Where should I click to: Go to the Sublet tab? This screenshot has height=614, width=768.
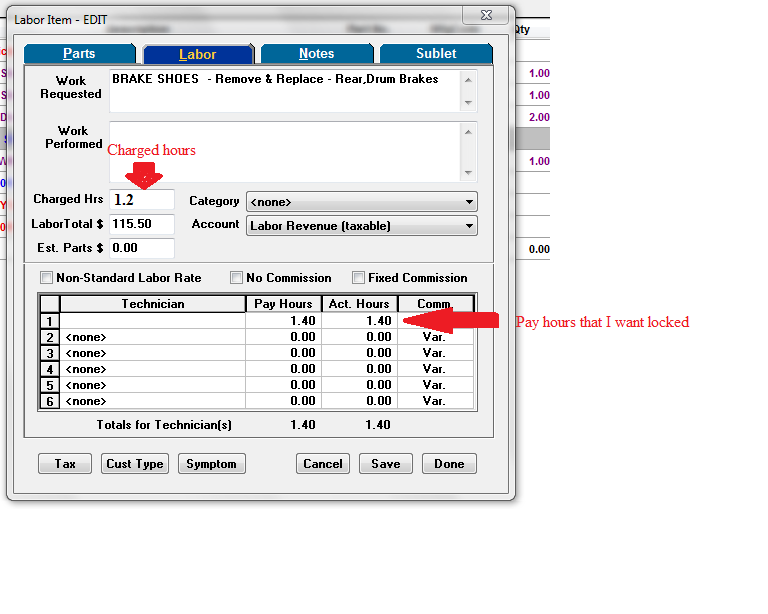point(436,53)
